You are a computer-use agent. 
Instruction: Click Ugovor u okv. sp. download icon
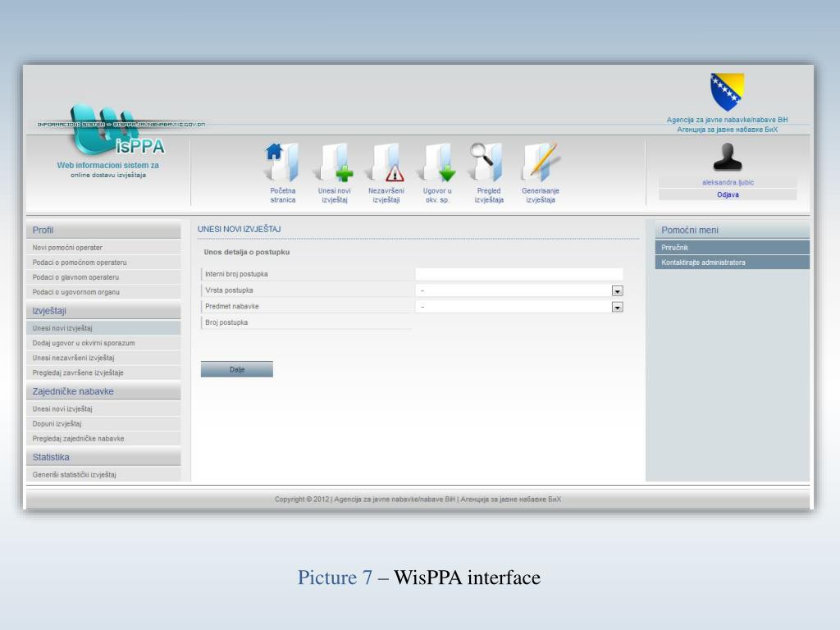437,162
